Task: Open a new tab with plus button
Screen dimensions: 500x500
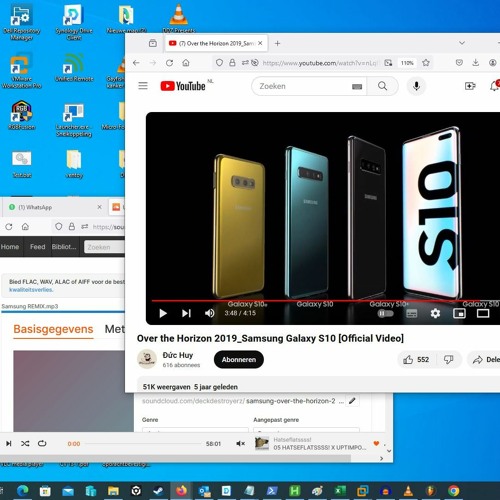Action: tap(277, 43)
